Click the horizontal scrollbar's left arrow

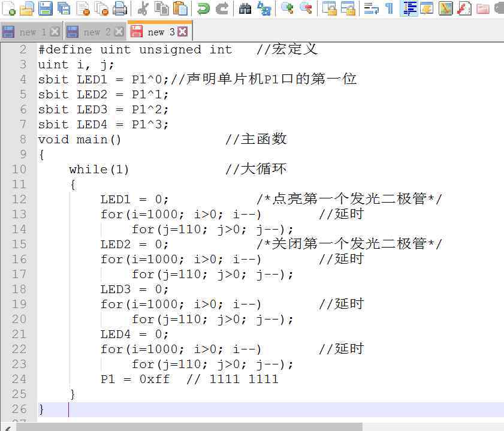click(x=8, y=427)
